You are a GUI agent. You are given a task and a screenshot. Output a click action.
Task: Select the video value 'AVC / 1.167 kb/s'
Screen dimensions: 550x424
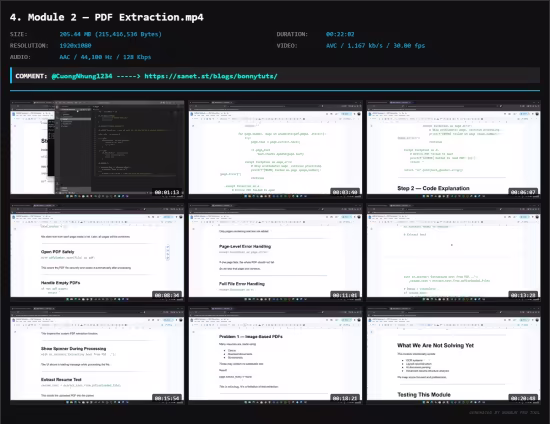point(354,46)
